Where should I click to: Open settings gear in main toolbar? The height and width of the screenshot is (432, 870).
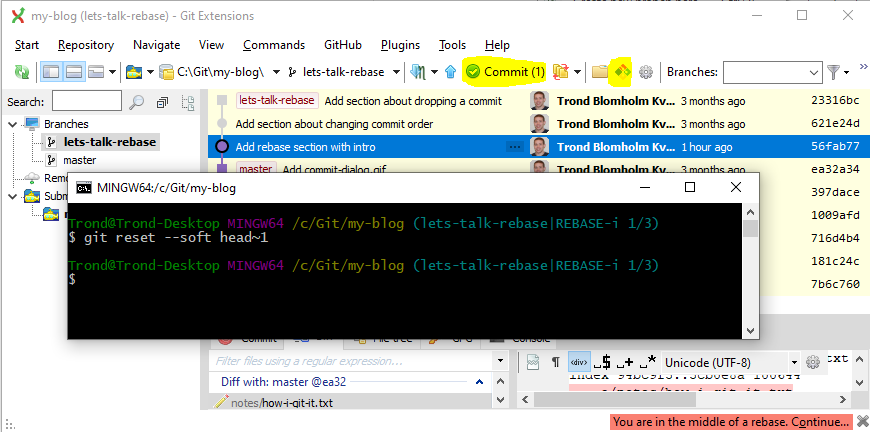[646, 72]
